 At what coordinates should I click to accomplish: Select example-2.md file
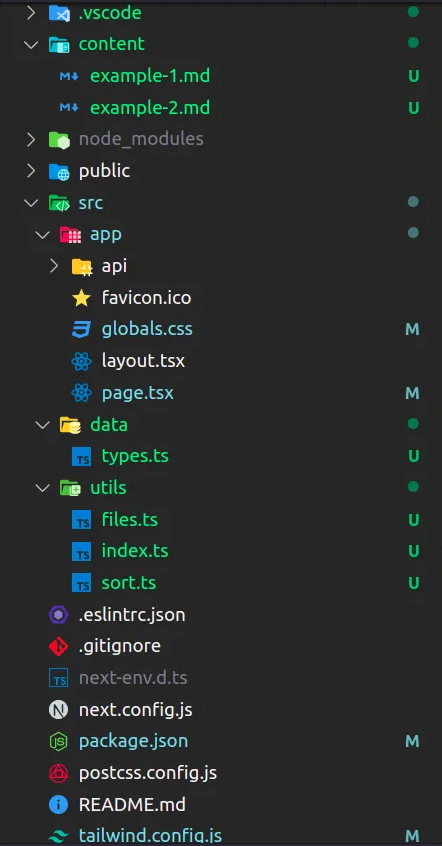[150, 108]
